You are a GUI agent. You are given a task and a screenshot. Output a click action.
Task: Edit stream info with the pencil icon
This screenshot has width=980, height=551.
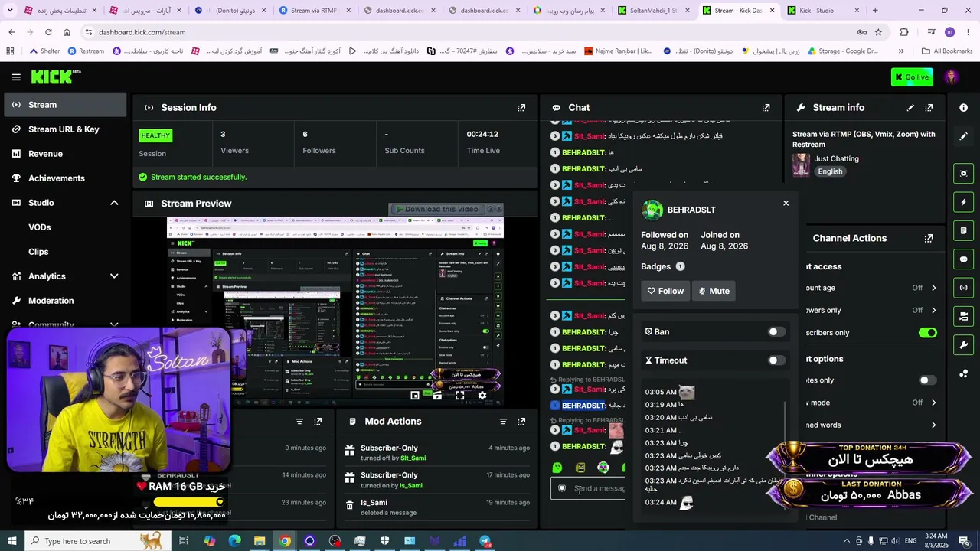coord(910,108)
